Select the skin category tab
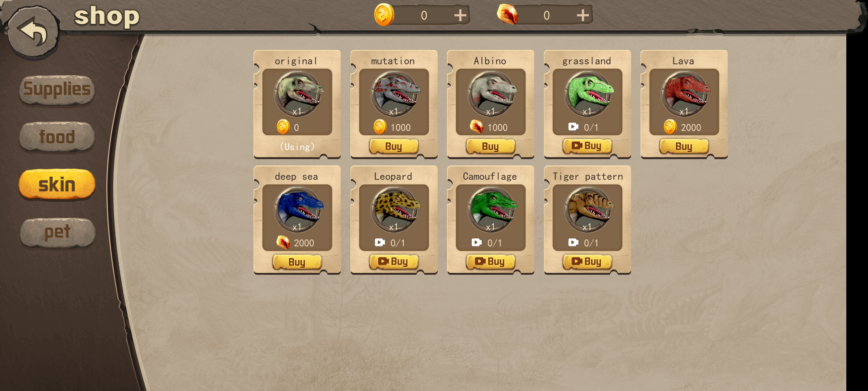Viewport: 868px width, 391px height. (57, 184)
